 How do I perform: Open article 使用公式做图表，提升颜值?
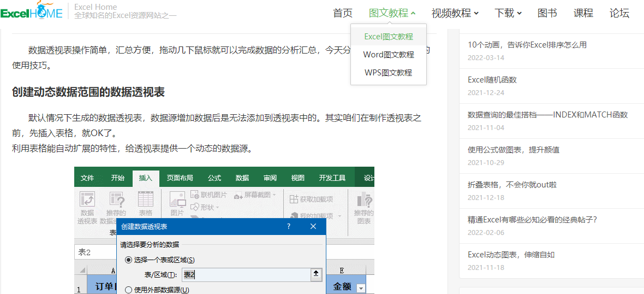point(514,150)
